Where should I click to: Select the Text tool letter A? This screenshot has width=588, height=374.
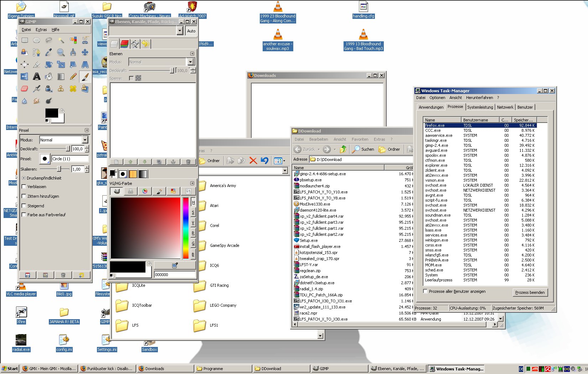pos(36,77)
